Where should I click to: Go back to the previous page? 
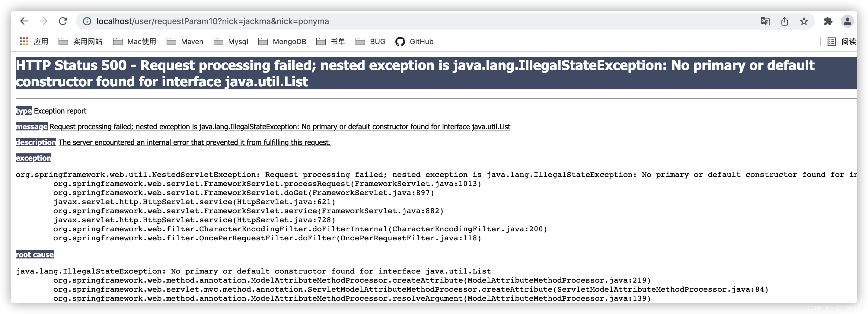[24, 21]
